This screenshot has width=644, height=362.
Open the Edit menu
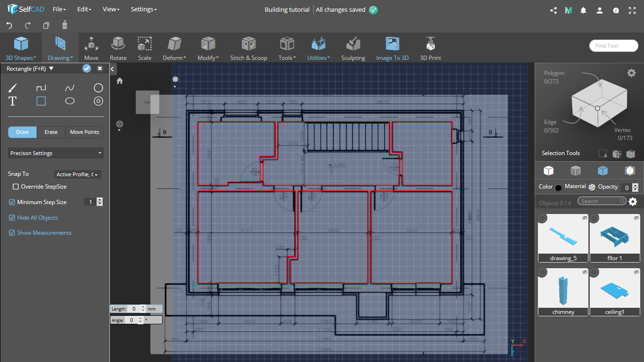(x=84, y=9)
